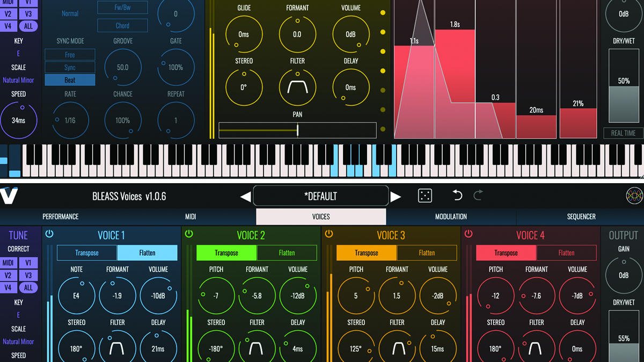644x362 pixels.
Task: Select the Fw/Bw sequencer direction button
Action: click(122, 8)
